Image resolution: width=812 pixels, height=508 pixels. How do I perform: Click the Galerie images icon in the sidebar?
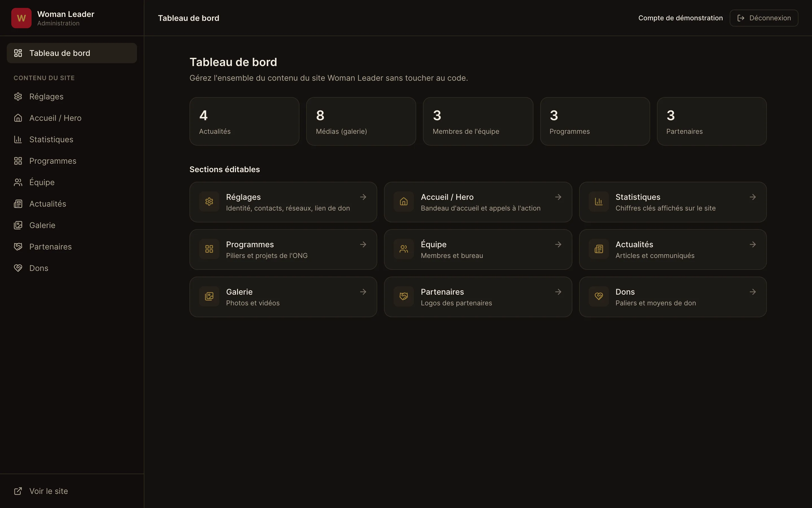[18, 225]
